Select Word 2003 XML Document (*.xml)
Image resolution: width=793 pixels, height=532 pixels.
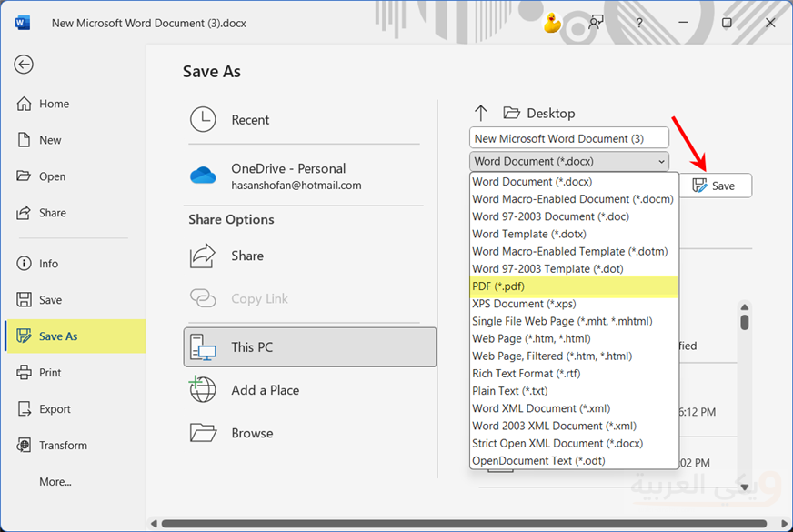point(574,426)
